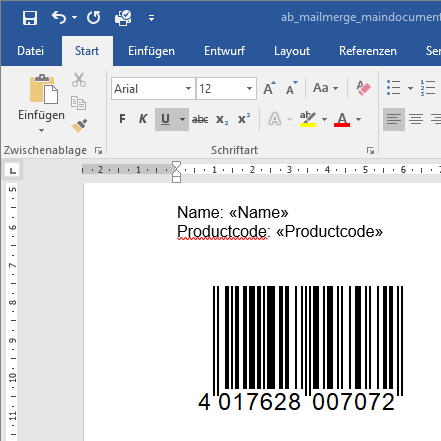
Task: Toggle subscript formatting
Action: 222,119
